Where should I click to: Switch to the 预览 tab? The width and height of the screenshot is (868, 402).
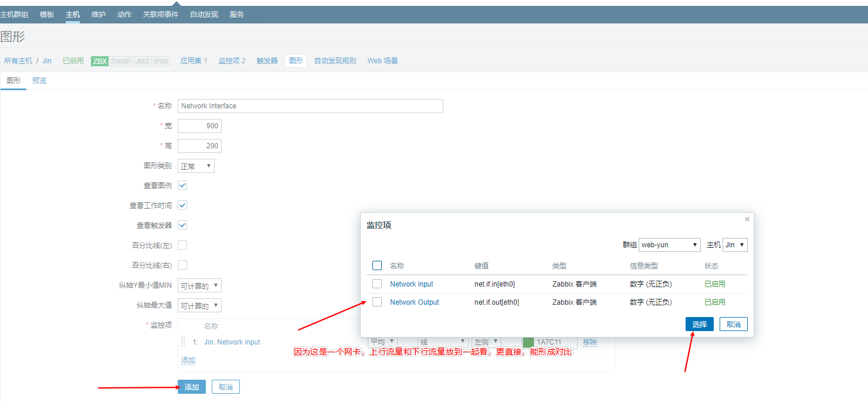click(39, 81)
